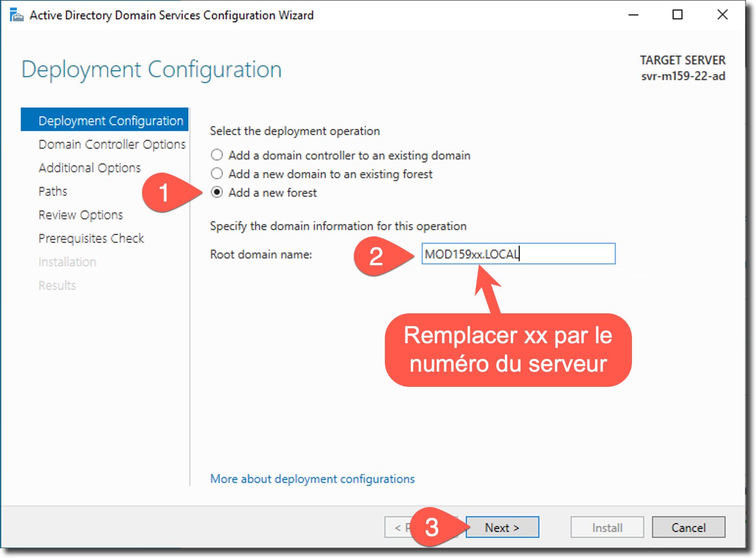Click the TARGET SERVER label
This screenshot has height=558, width=756.
tap(682, 60)
